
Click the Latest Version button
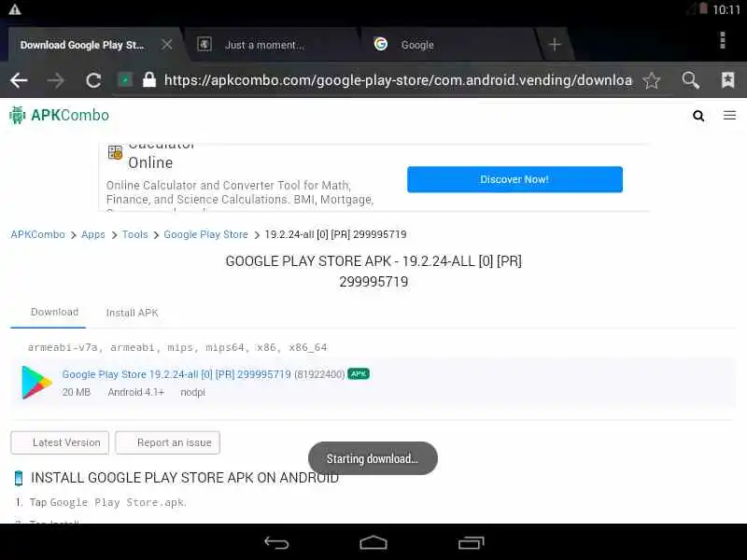(60, 442)
